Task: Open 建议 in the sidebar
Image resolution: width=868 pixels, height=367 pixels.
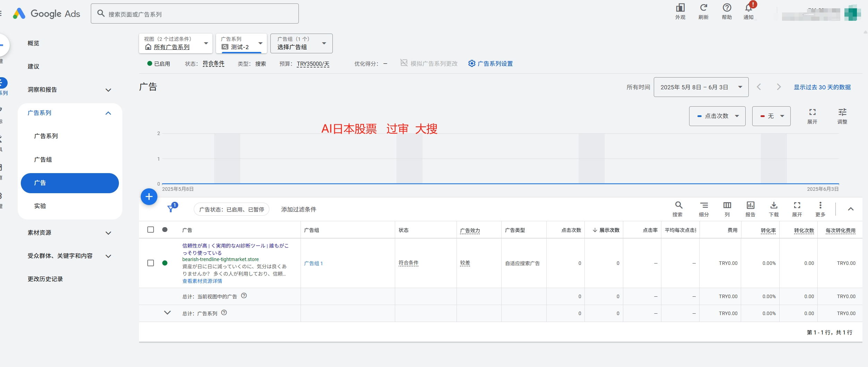Action: 33,66
